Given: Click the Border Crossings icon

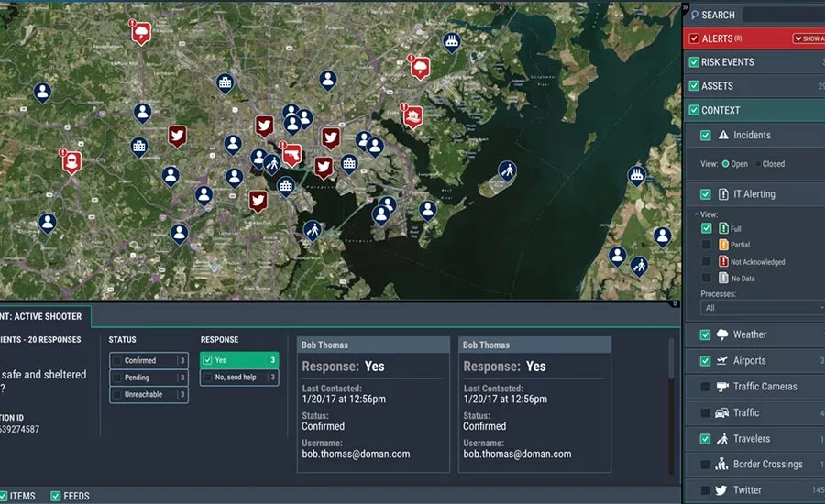Looking at the screenshot, I should pyautogui.click(x=722, y=465).
